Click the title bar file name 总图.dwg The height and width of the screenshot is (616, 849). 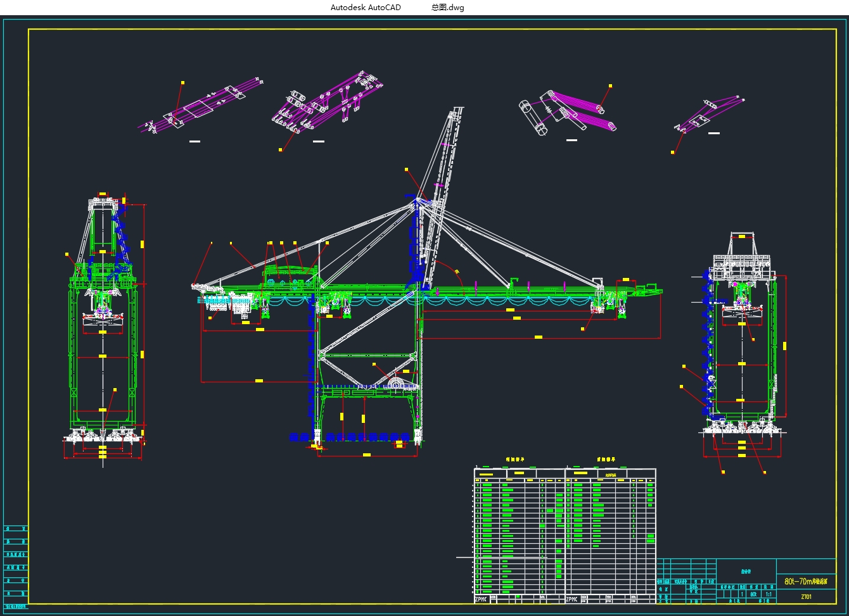(x=448, y=8)
